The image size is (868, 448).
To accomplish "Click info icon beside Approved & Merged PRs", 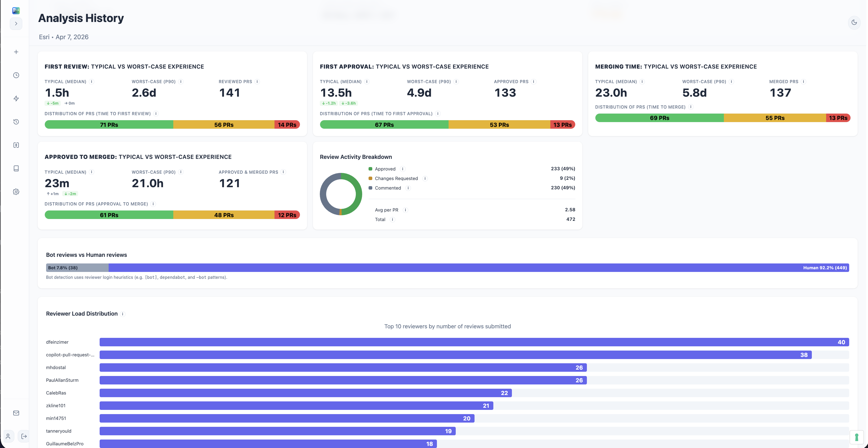I will (x=284, y=172).
